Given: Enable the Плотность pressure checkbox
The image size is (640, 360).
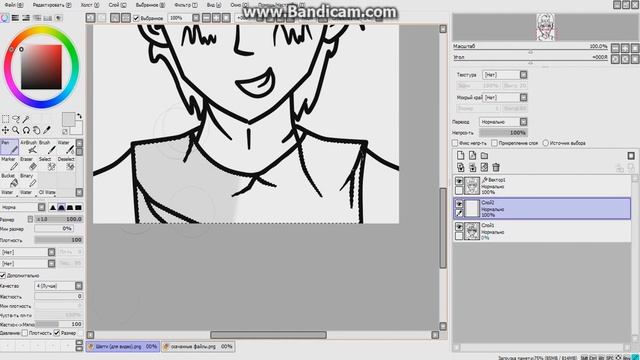Looking at the screenshot, I should coord(25,333).
